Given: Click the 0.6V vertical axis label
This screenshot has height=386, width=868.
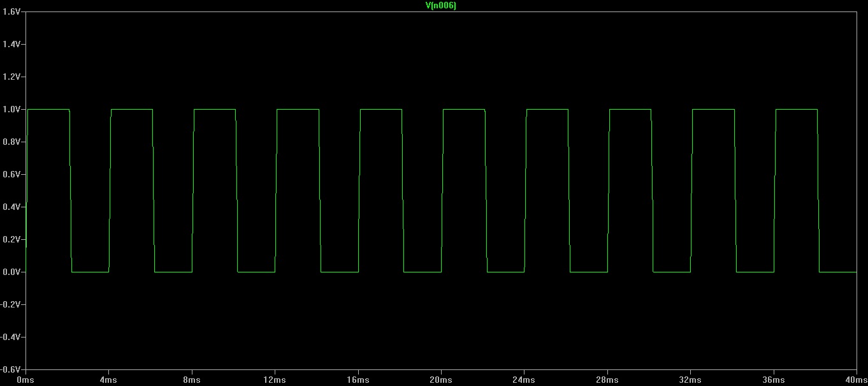Looking at the screenshot, I should tap(11, 174).
